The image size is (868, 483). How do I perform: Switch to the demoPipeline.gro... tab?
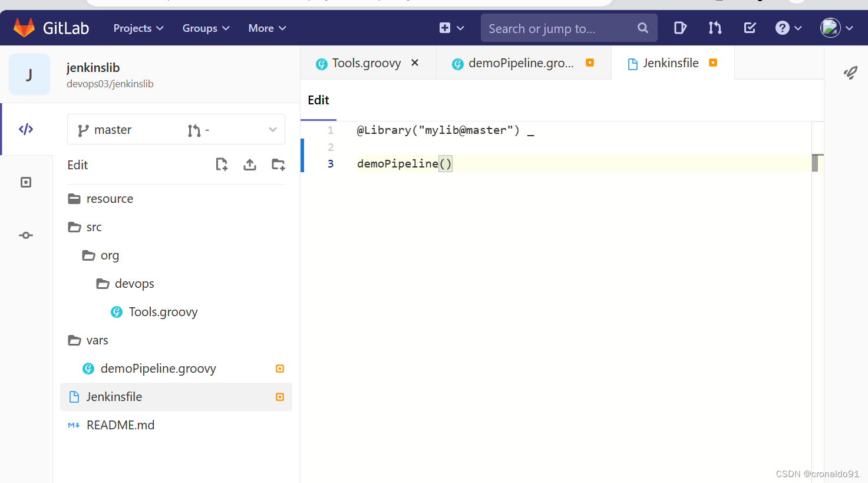coord(521,63)
